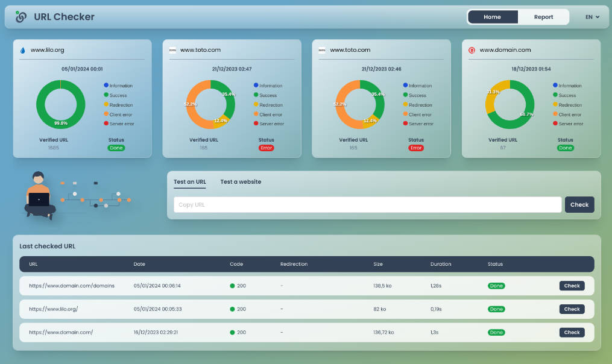Open the EN language dropdown
Screen dimensions: 612x364
[592, 17]
